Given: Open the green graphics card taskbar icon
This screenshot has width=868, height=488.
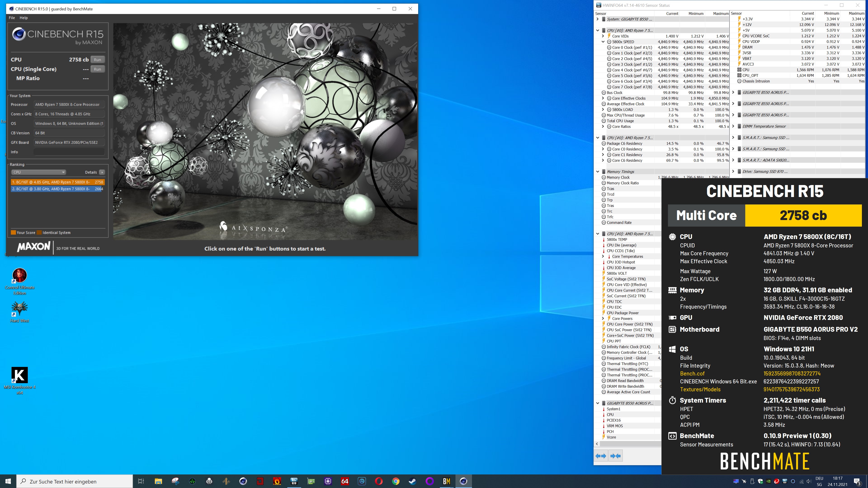Looking at the screenshot, I should (311, 481).
